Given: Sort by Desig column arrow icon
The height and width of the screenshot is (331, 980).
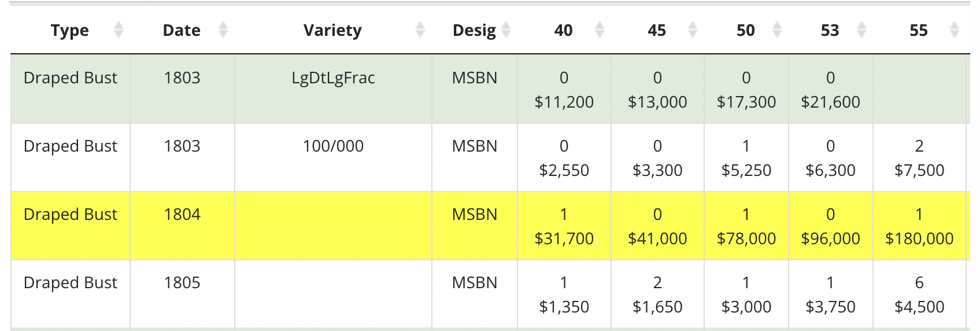Looking at the screenshot, I should coord(506,30).
